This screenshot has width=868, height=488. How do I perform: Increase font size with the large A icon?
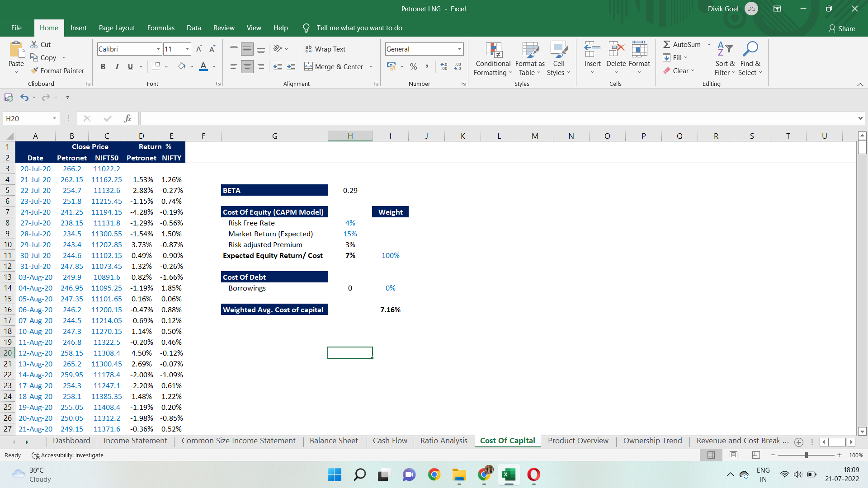tap(199, 49)
